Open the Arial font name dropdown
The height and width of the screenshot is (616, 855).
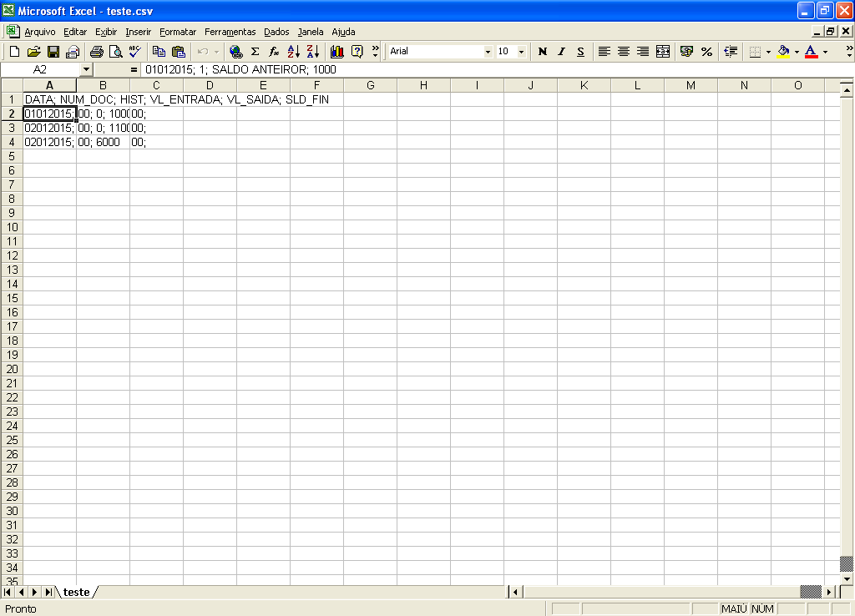(x=488, y=52)
